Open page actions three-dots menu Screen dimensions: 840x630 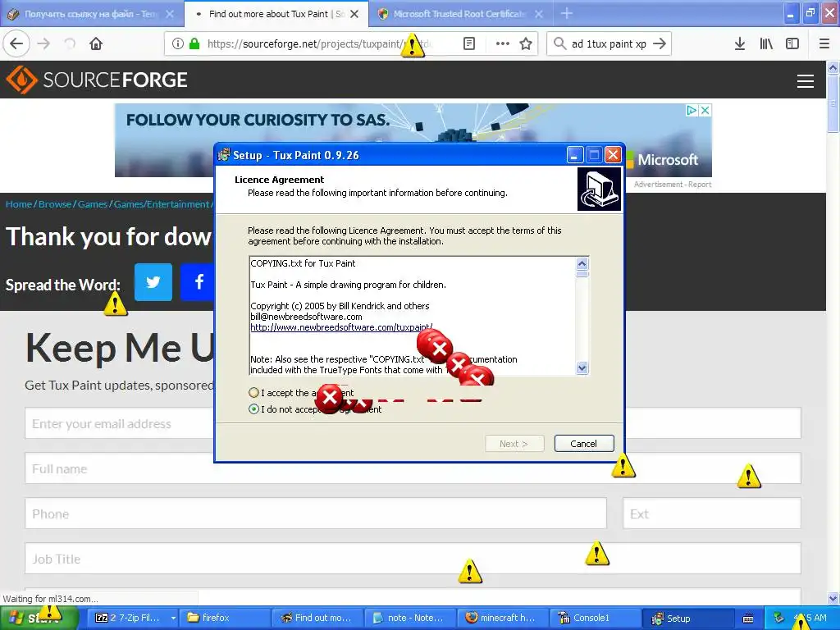click(x=503, y=43)
